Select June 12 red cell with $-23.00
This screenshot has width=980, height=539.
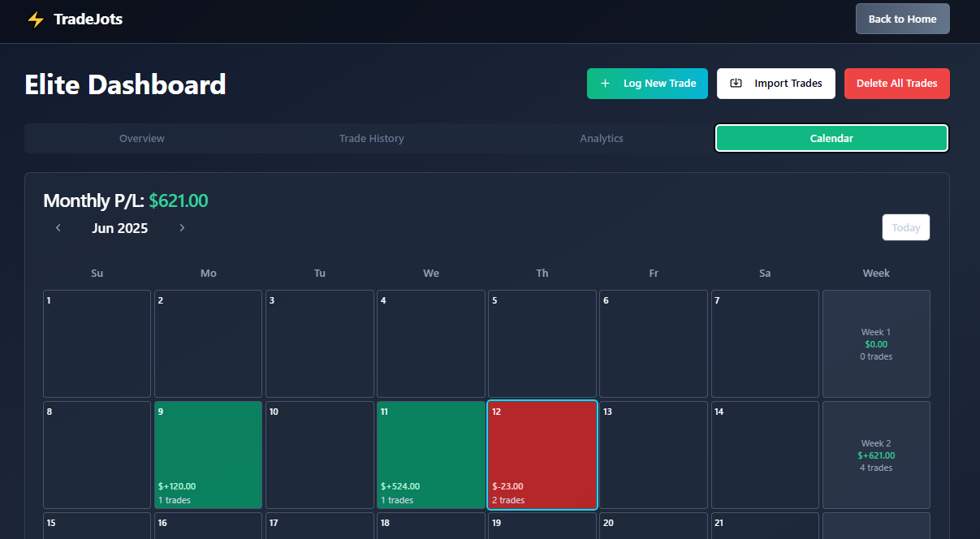click(542, 455)
